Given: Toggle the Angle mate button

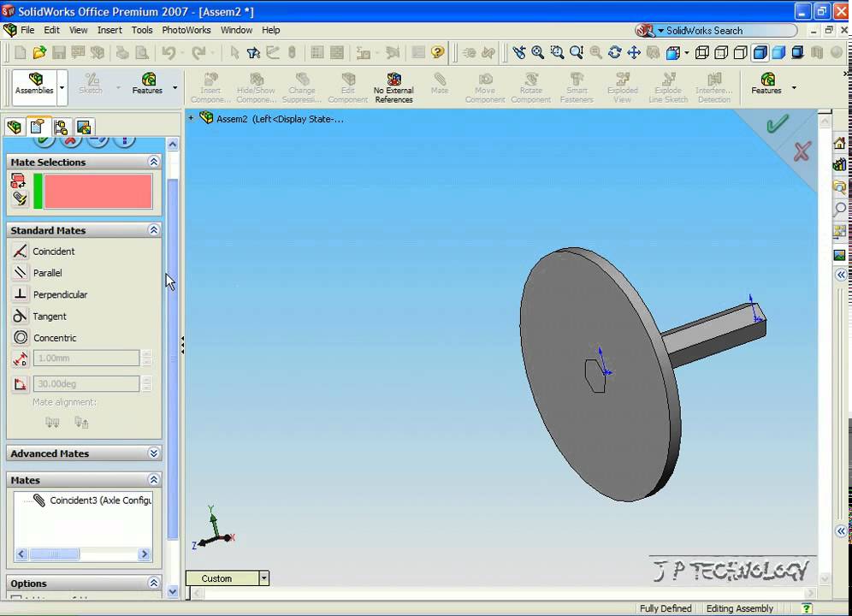Looking at the screenshot, I should tap(21, 384).
